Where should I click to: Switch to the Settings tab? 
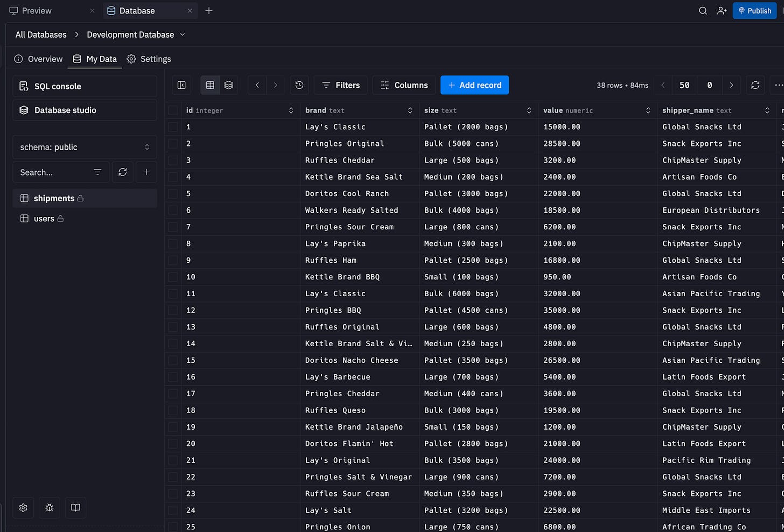(x=149, y=59)
